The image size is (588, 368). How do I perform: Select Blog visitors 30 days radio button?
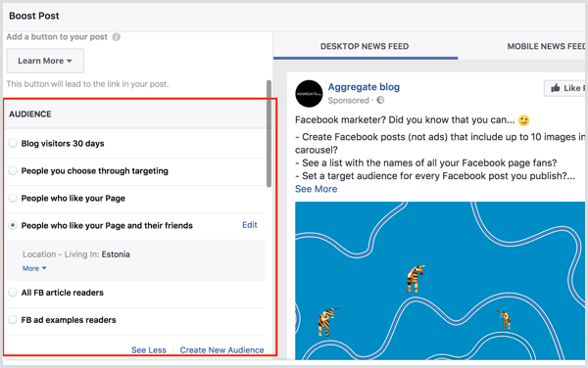pos(13,143)
